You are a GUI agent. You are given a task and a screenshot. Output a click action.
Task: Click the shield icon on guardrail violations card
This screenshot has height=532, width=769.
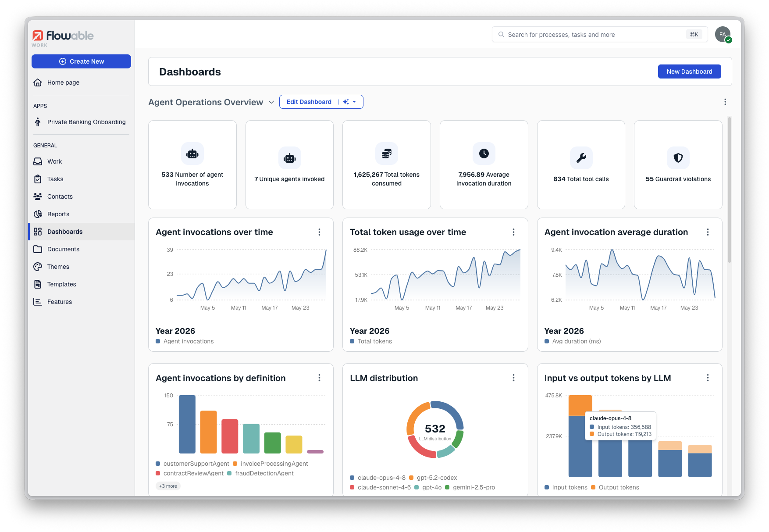coord(678,158)
